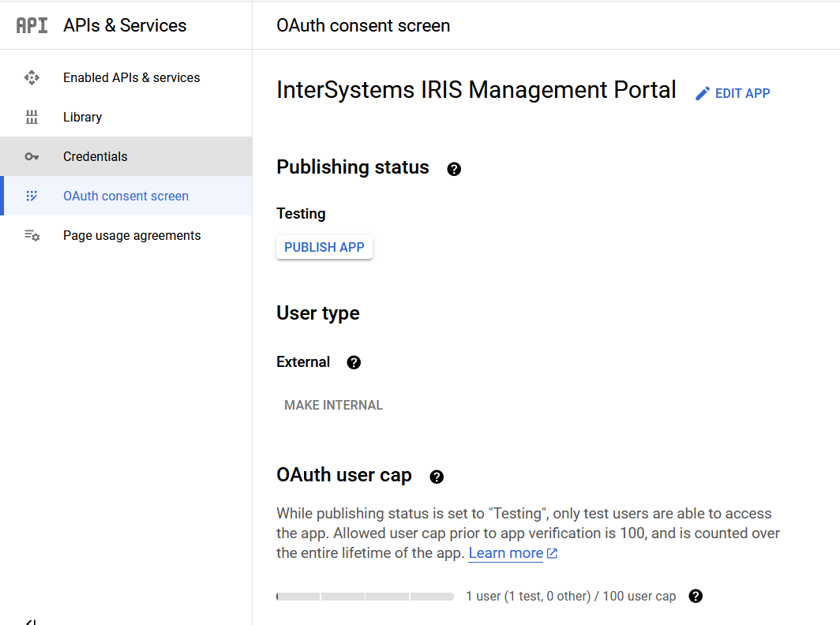840x625 pixels.
Task: Click the User type heading
Action: 317,312
